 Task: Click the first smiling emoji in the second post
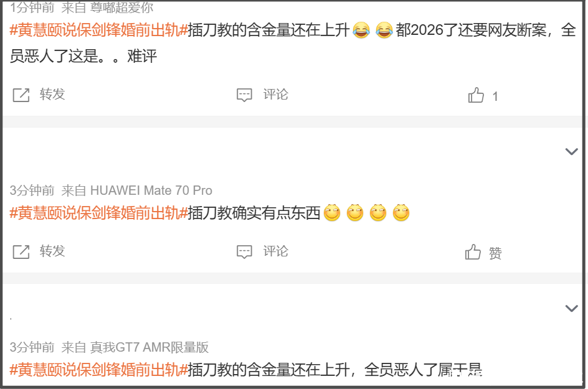332,213
